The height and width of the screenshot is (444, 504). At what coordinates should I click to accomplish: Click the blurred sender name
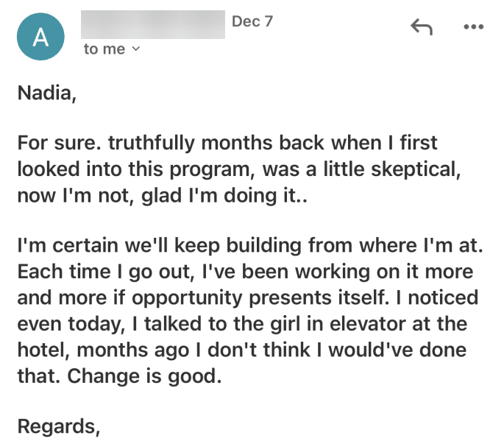153,24
